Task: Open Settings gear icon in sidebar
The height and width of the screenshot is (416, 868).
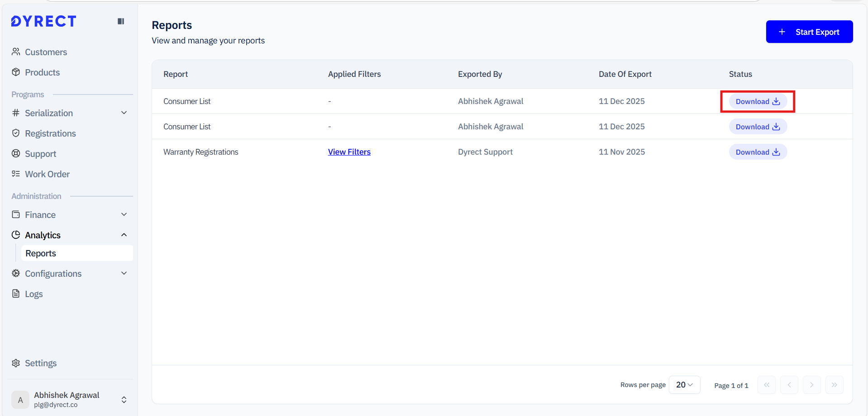Action: (x=16, y=363)
